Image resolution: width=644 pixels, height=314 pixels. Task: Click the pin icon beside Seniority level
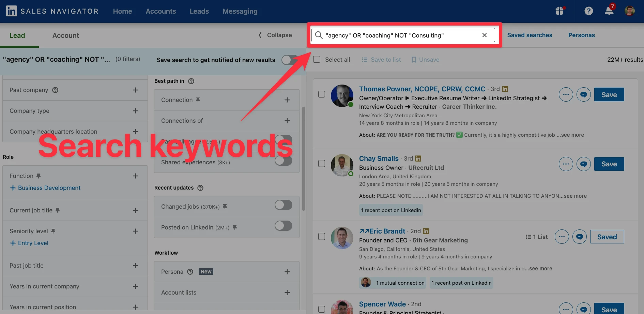point(53,231)
